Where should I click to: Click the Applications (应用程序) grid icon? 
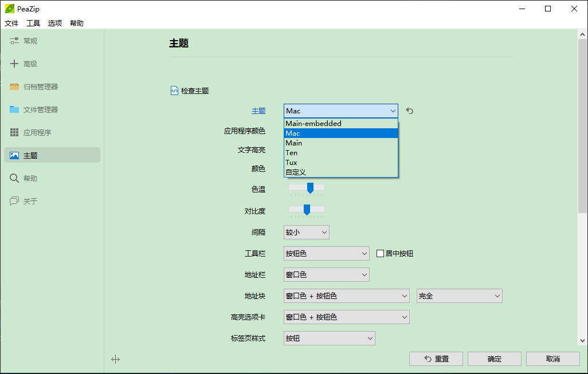point(14,132)
